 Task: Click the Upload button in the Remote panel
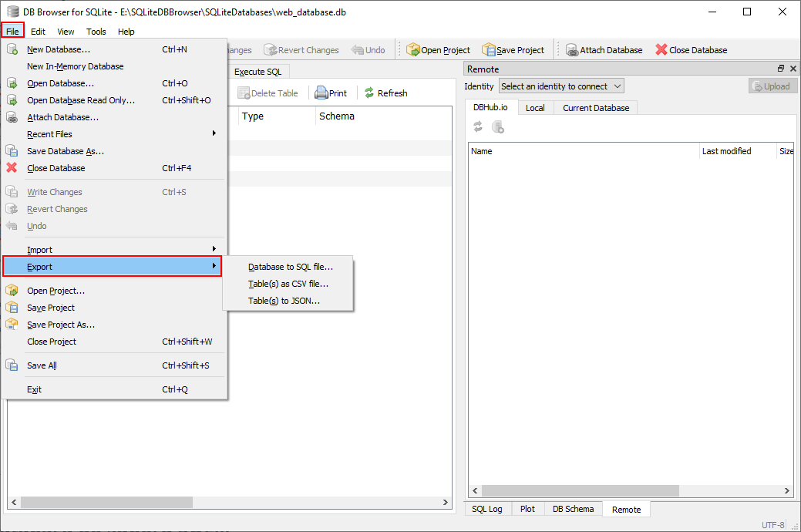click(772, 86)
